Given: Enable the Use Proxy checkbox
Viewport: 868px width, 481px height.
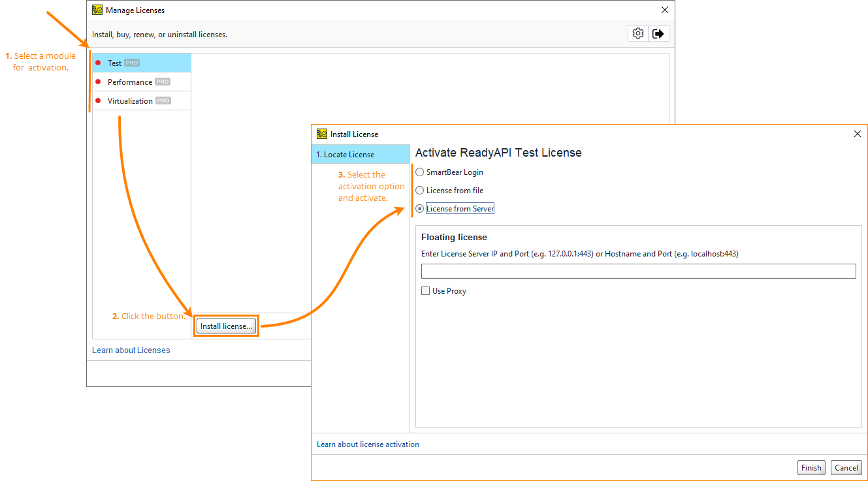Looking at the screenshot, I should tap(426, 291).
